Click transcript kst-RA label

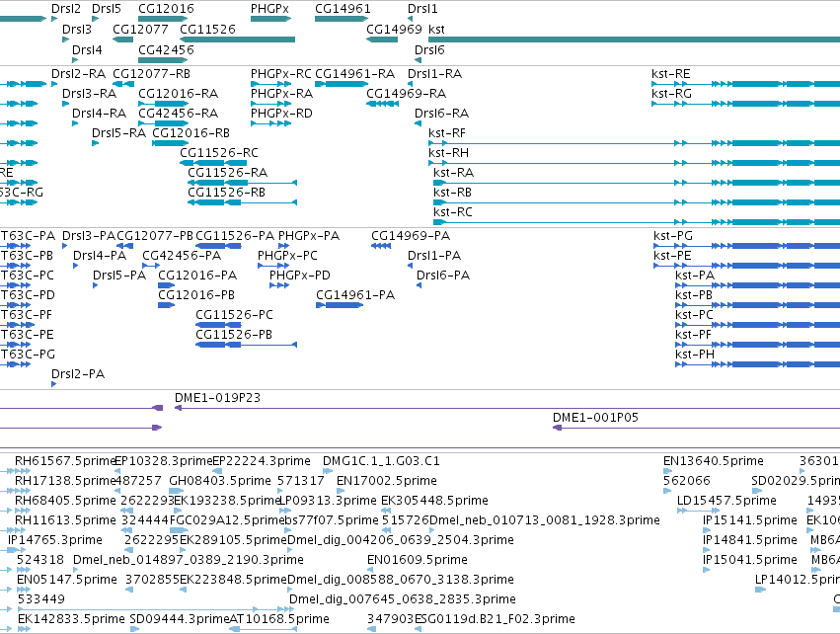point(454,173)
